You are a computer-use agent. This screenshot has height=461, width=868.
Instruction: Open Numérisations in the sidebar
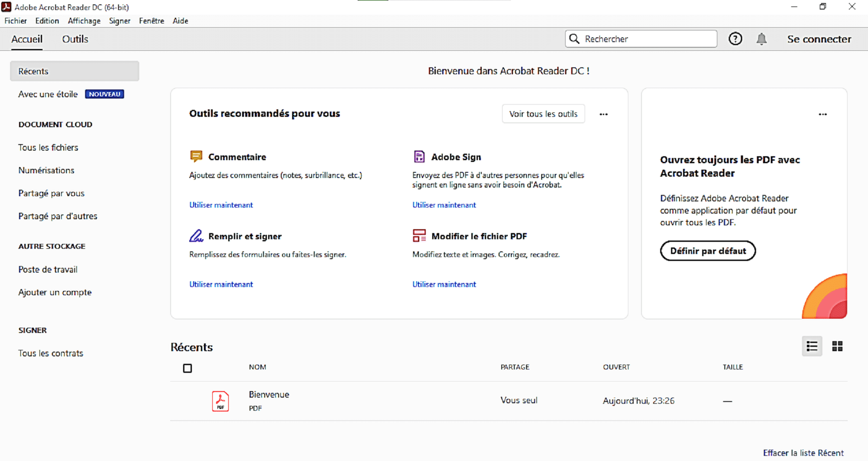46,170
